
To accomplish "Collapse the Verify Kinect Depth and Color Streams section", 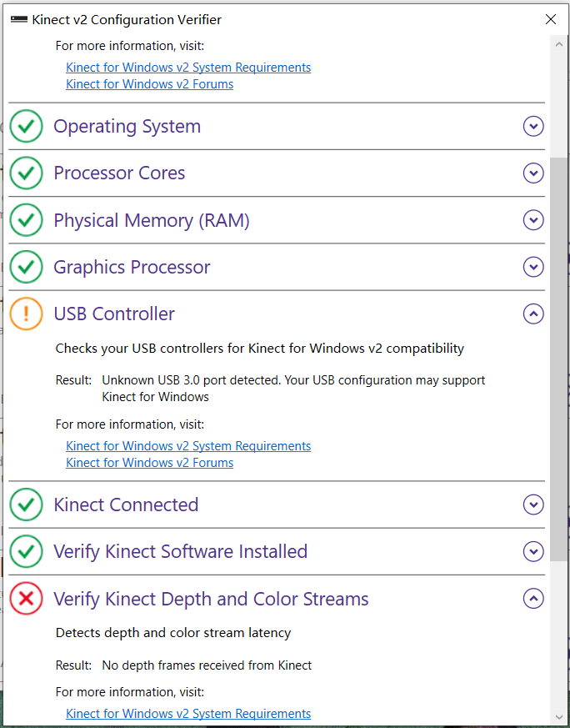I will tap(533, 599).
